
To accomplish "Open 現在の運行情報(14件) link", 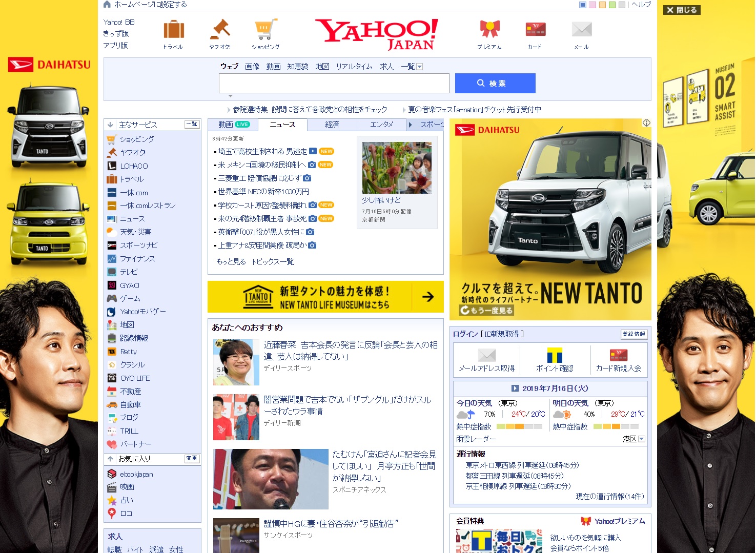I will pos(610,497).
